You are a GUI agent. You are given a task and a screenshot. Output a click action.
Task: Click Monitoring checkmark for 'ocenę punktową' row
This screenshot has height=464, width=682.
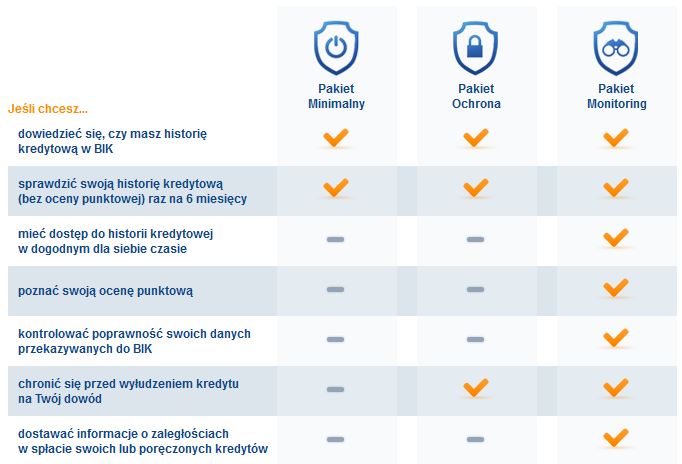[616, 288]
